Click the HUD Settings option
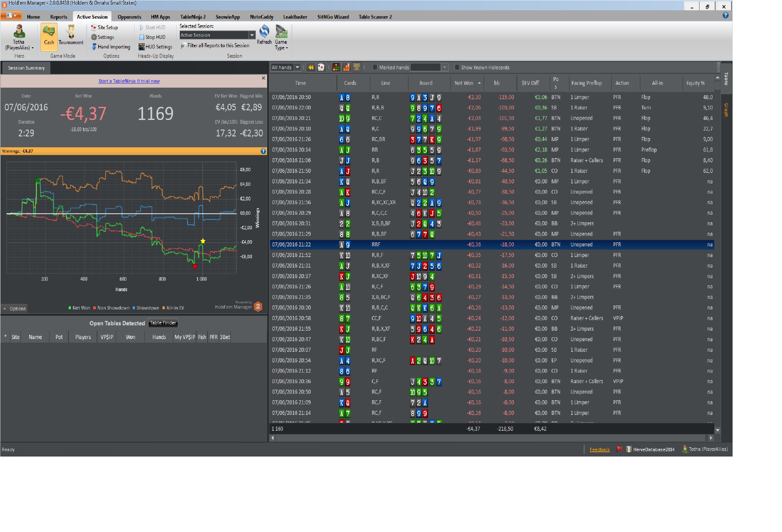The width and height of the screenshot is (782, 532). coord(155,47)
